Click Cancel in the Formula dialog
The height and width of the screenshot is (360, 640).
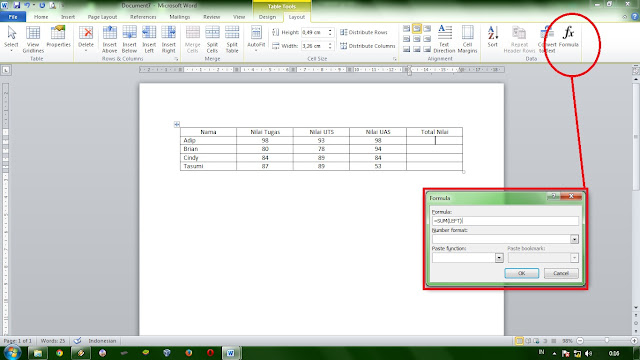tap(561, 273)
